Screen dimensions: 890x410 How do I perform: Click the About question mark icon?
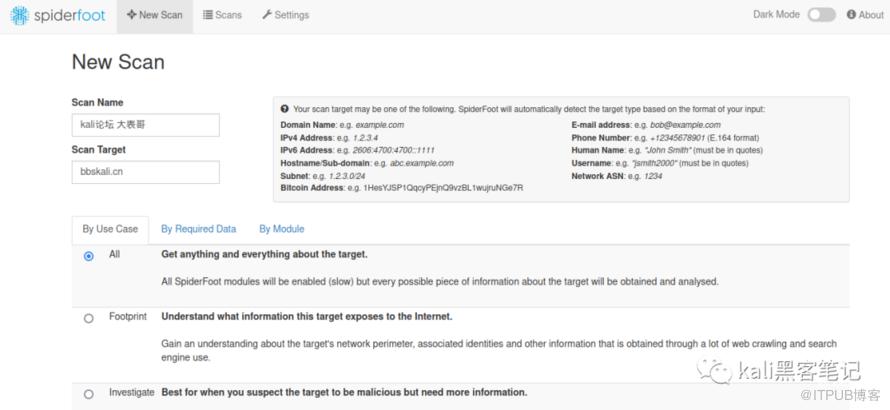(851, 15)
